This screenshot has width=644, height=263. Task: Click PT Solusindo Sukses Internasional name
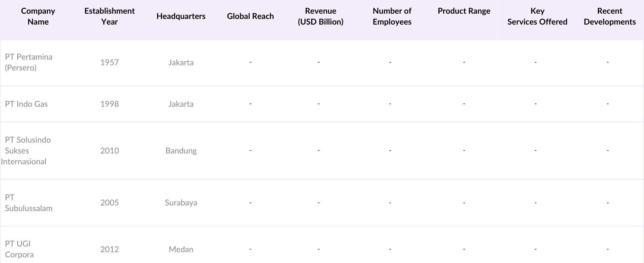pos(27,151)
